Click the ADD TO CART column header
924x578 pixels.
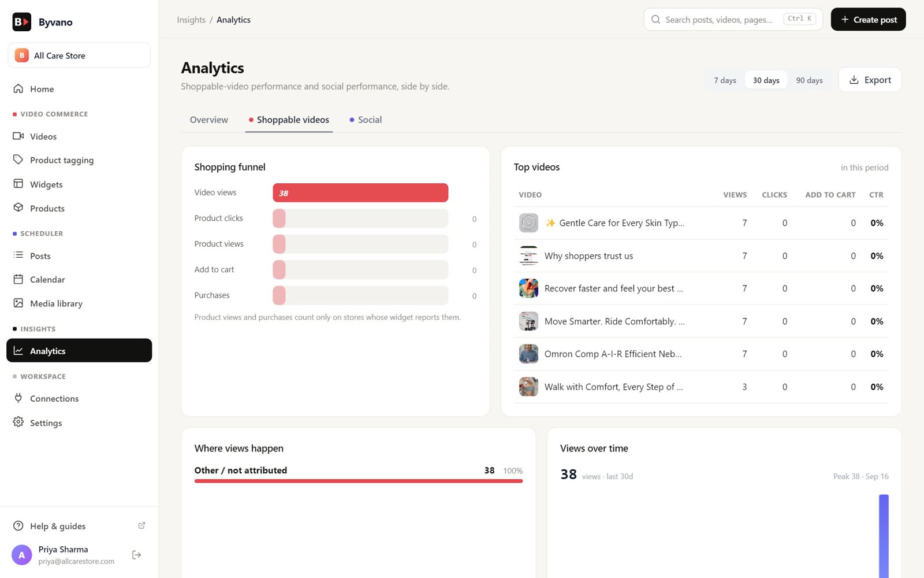830,195
